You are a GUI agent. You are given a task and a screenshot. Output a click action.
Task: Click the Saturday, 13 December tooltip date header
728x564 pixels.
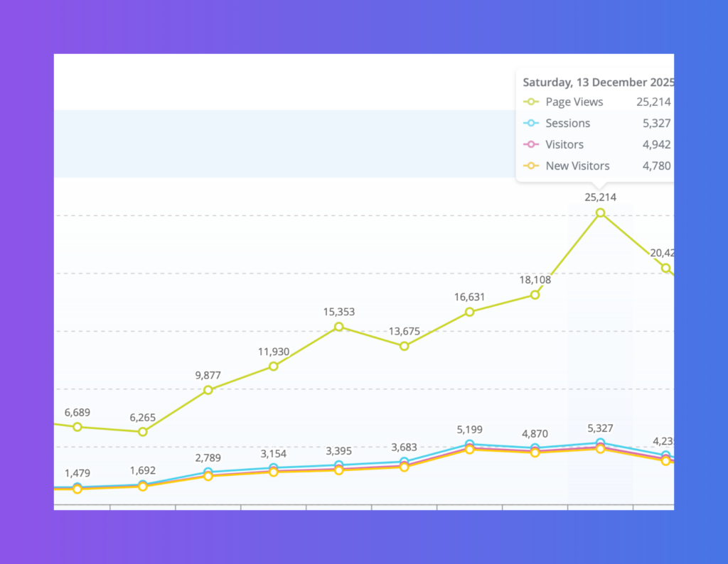(x=597, y=82)
